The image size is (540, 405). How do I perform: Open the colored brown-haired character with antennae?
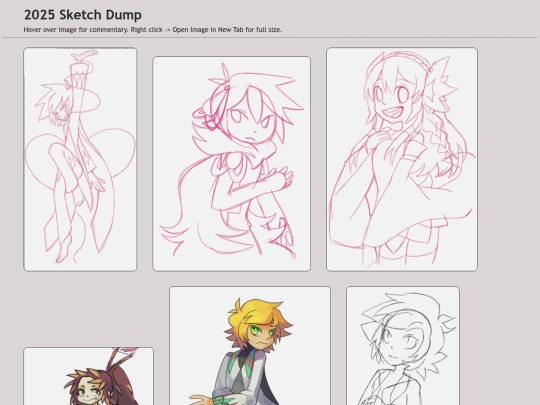(x=89, y=376)
